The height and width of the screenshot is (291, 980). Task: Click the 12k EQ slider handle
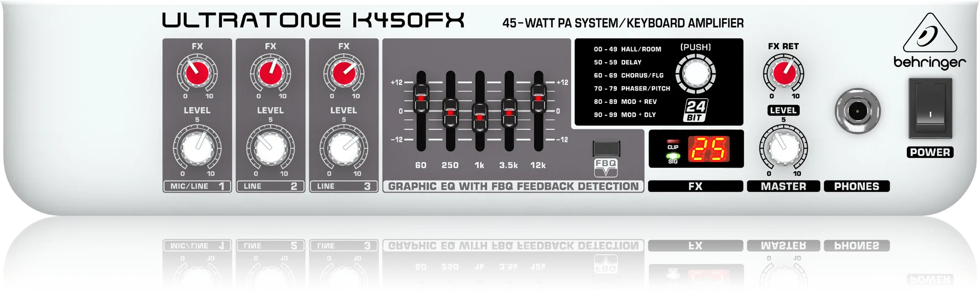[539, 98]
